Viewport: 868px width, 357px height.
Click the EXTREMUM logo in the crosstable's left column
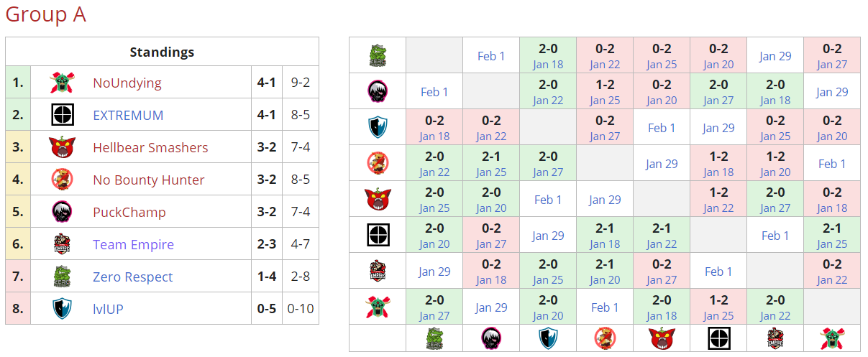pos(378,235)
